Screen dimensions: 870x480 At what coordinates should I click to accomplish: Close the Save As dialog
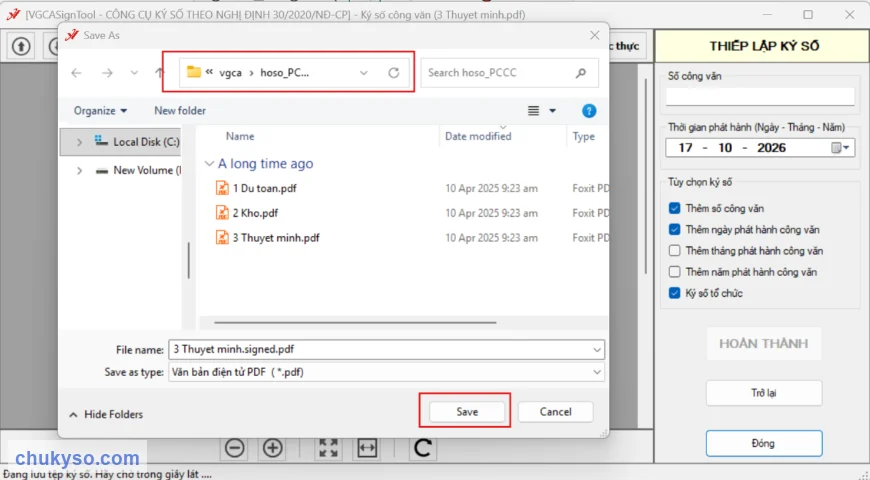pos(595,36)
